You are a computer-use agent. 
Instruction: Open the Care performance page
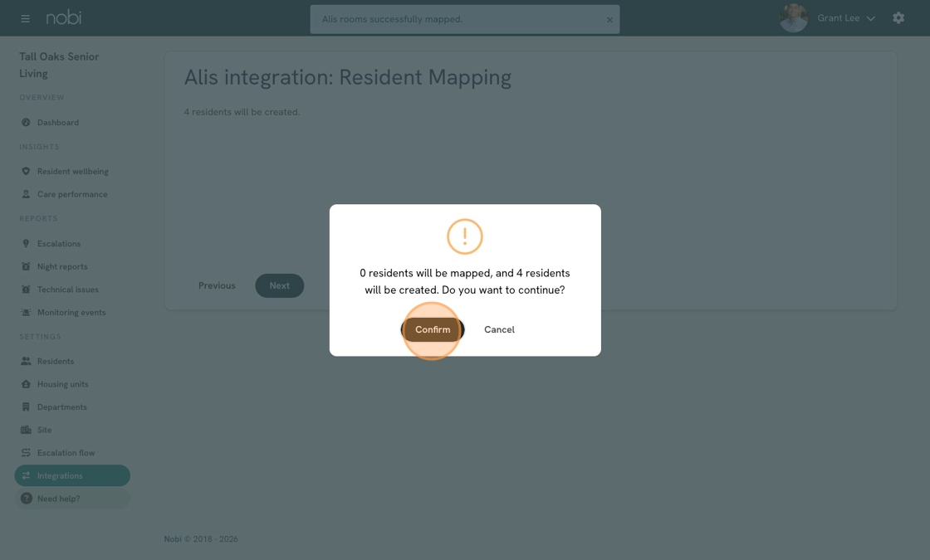pos(72,194)
